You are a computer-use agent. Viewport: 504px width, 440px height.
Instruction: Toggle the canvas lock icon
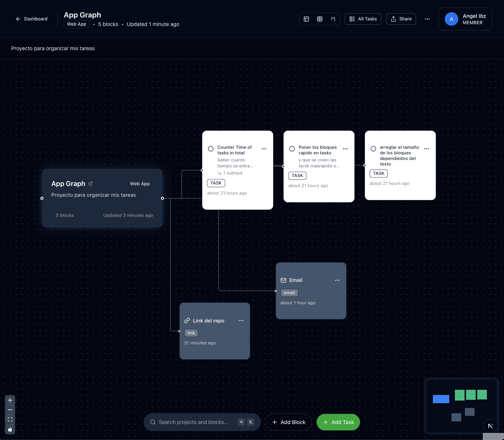10,429
